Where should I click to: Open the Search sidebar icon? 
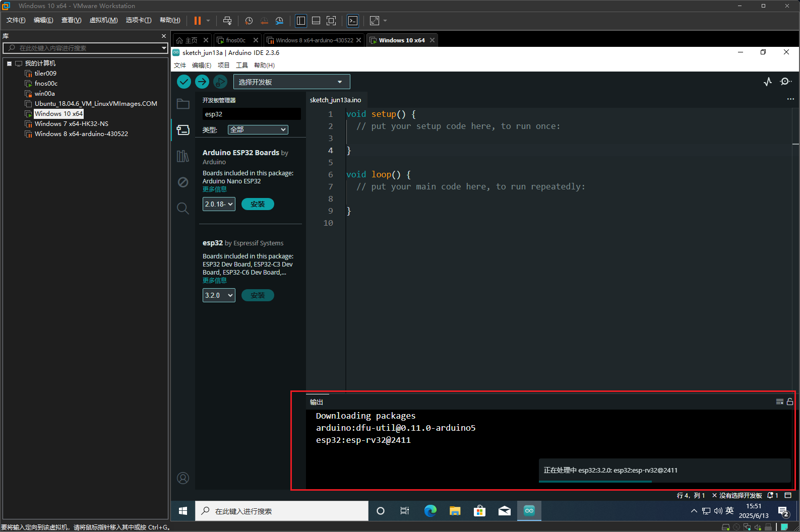(x=183, y=208)
